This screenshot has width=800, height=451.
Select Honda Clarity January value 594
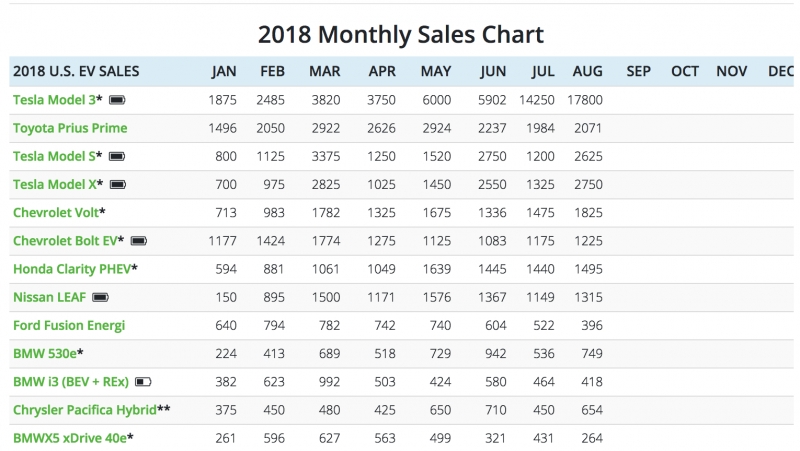(x=226, y=269)
